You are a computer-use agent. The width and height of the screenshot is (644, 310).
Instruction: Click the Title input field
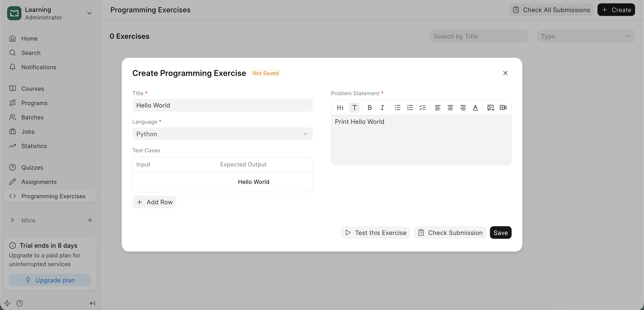tap(222, 105)
